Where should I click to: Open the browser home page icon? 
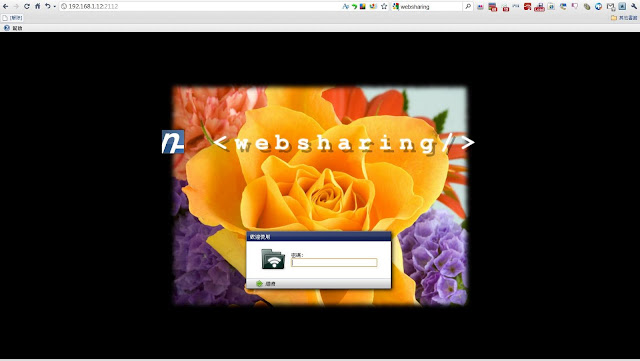coord(38,6)
